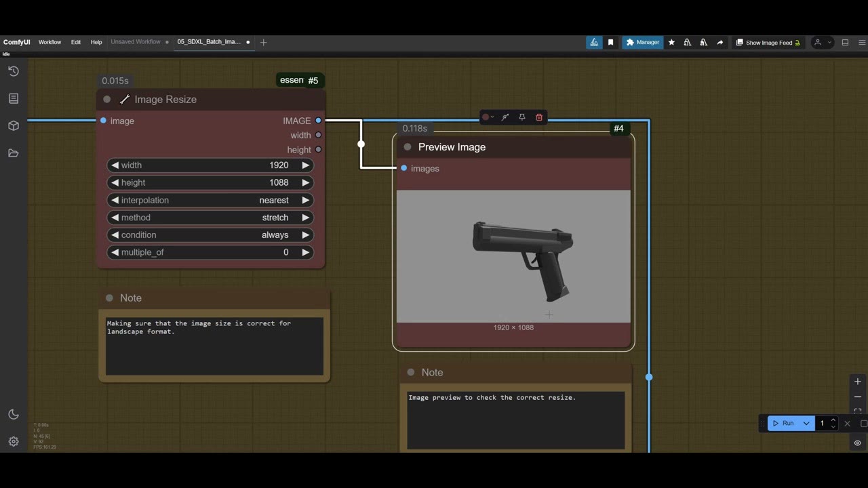The height and width of the screenshot is (488, 868).
Task: Add a new workflow tab with plus
Action: coord(264,42)
